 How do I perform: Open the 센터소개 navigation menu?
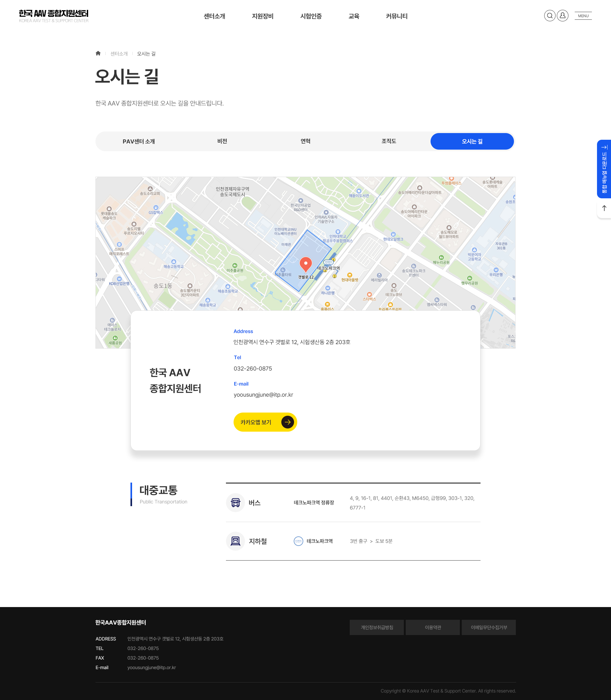(x=214, y=16)
